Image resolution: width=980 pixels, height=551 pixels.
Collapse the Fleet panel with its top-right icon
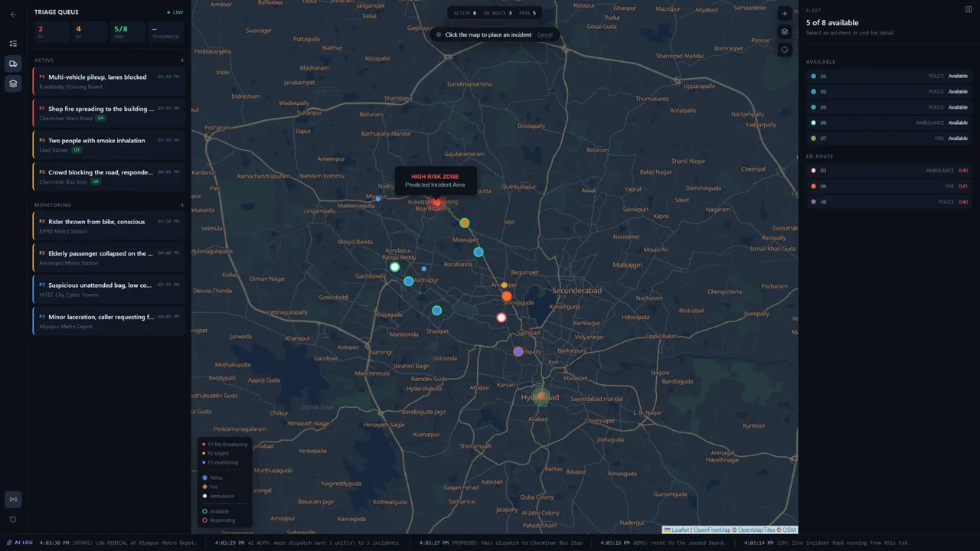tap(969, 9)
